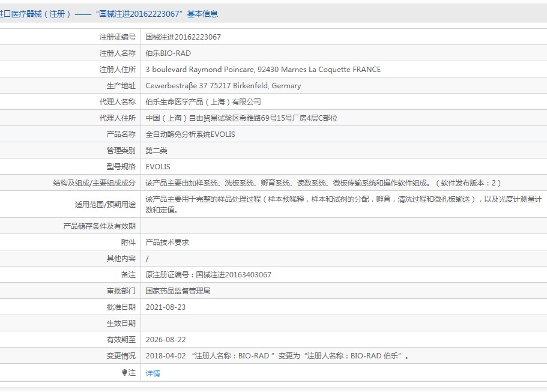Click the 注册人名称 label
Viewport: 547px width, 392px height.
tap(118, 53)
